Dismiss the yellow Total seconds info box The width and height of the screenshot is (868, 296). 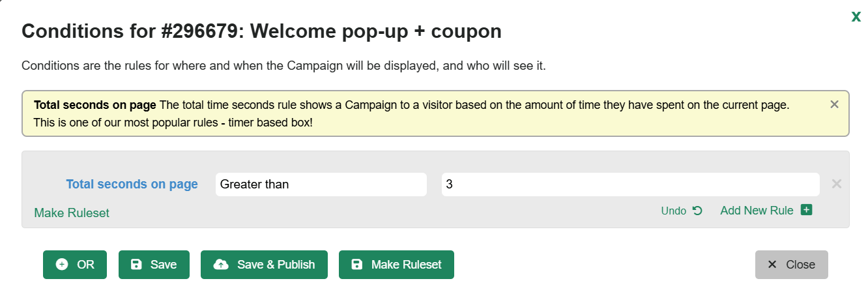[834, 104]
